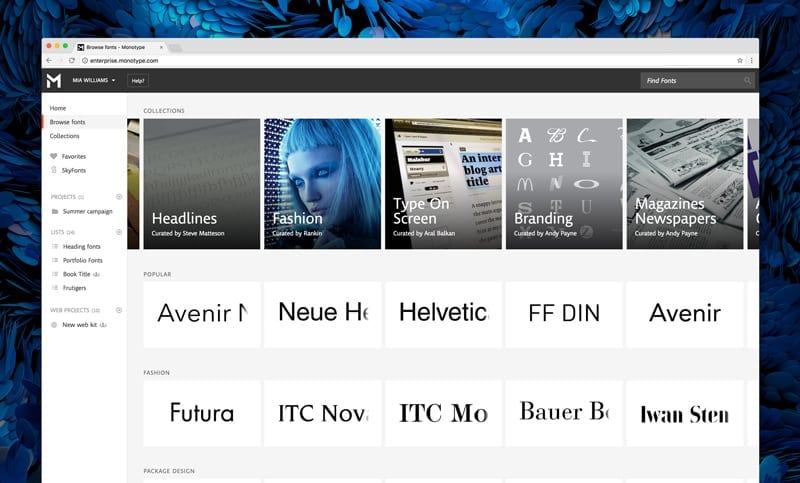Select the Iwan Sten font tile
Viewport: 800px width, 483px height.
(x=685, y=413)
